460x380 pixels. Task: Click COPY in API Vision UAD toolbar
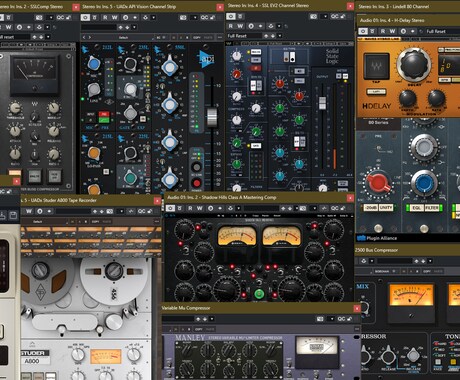(x=197, y=37)
